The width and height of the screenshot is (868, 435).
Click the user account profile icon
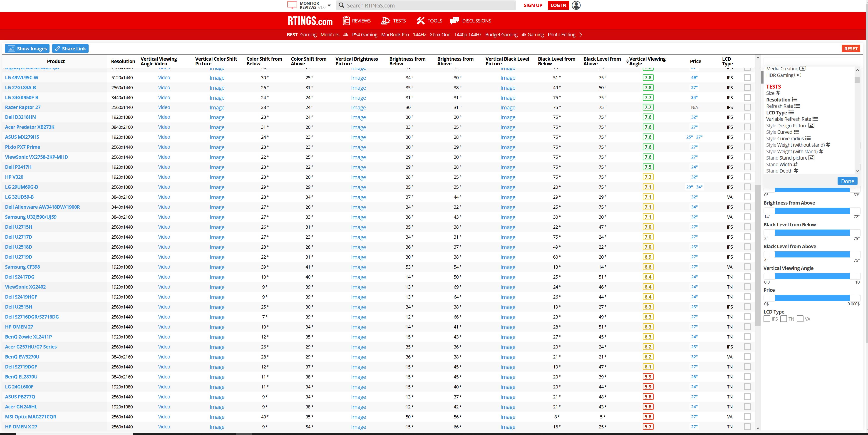[576, 5]
